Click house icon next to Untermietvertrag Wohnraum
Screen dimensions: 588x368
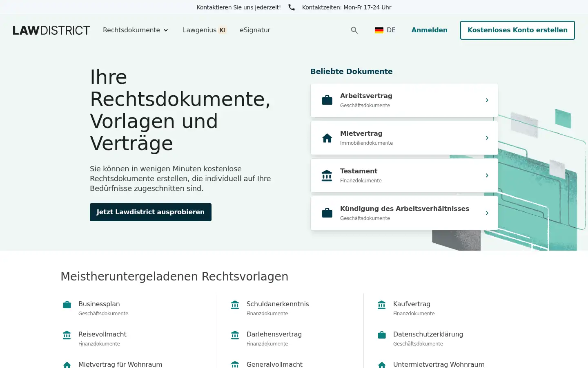[x=382, y=365]
